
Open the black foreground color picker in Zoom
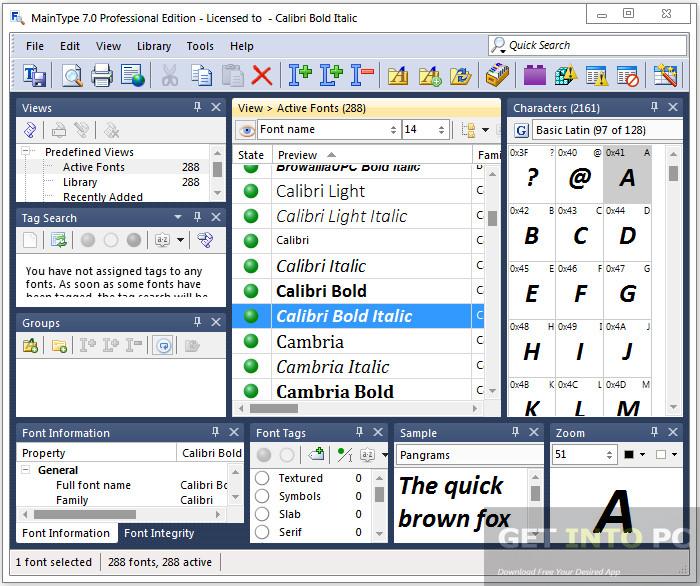click(633, 454)
